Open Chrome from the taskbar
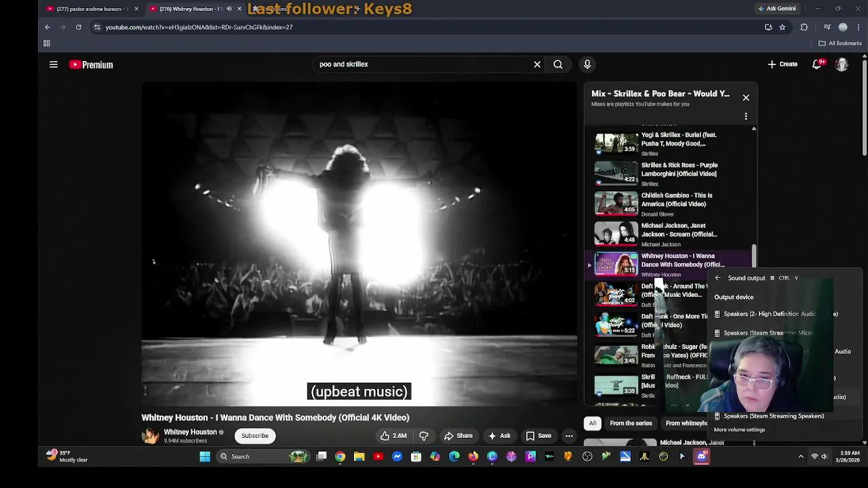The image size is (868, 488). 340,457
